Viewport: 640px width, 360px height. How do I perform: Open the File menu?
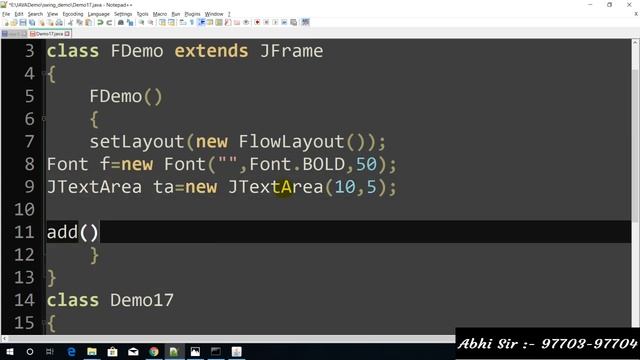point(6,14)
